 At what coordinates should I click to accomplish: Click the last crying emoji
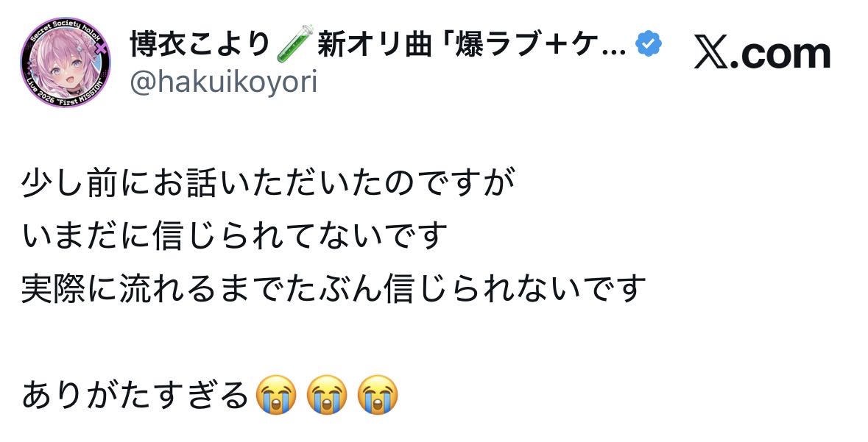(378, 394)
